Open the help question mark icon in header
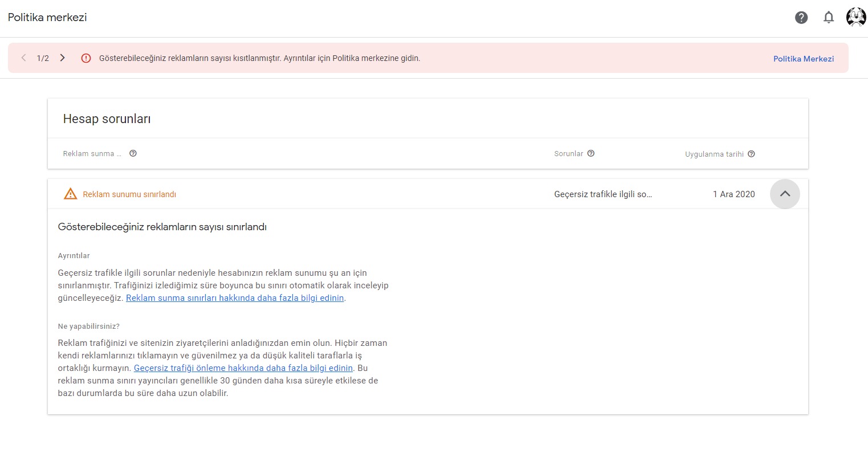Screen dimensions: 868x457 coord(801,18)
